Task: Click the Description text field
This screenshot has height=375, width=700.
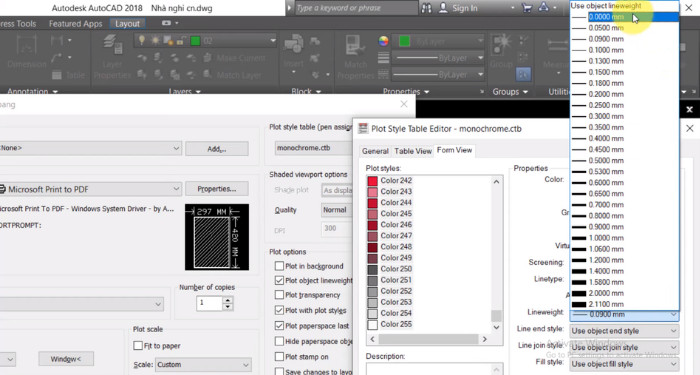Action: [434, 369]
